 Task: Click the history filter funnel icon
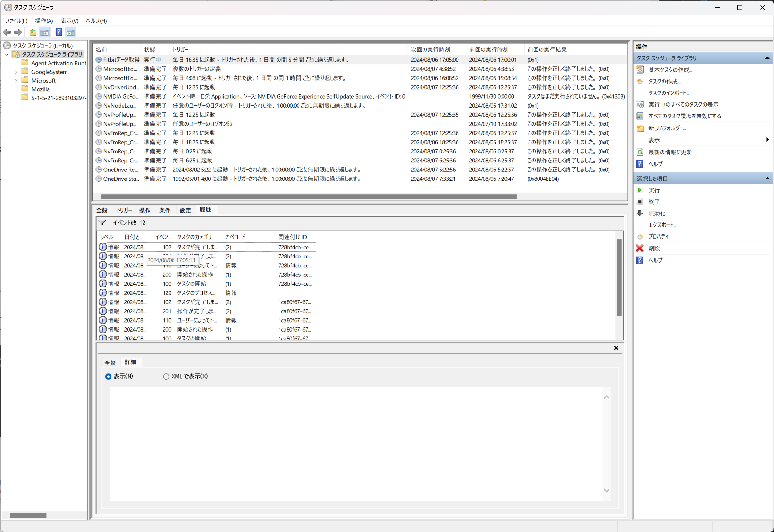point(102,223)
